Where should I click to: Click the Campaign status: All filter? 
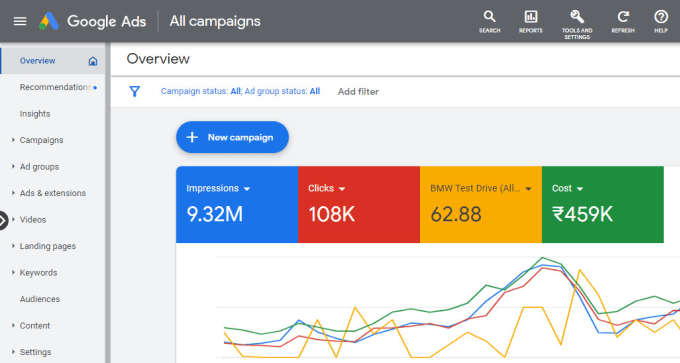[201, 91]
